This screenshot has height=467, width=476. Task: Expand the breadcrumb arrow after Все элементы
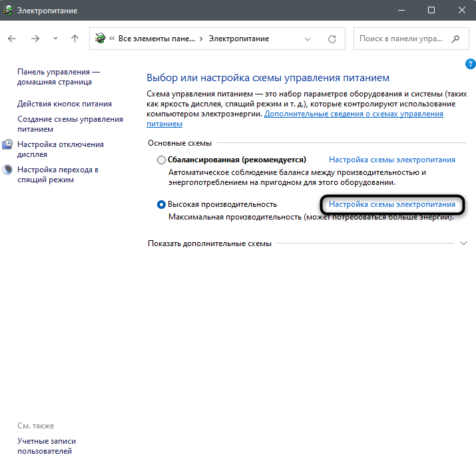[x=201, y=39]
